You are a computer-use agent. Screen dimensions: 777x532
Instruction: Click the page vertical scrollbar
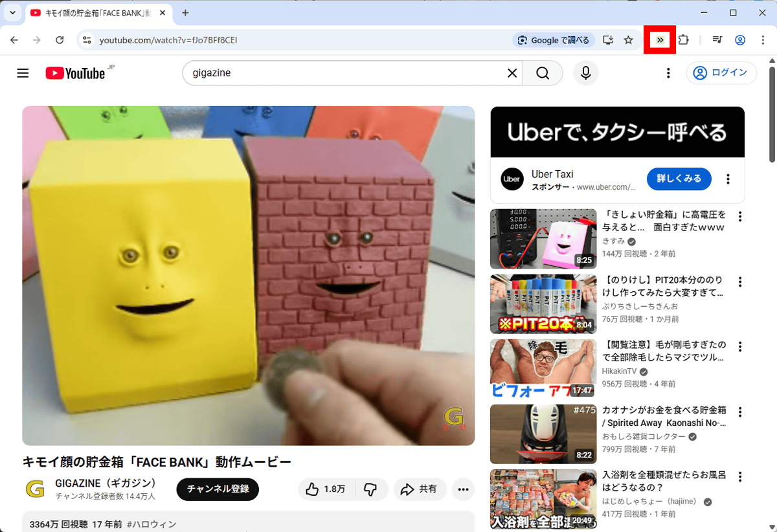click(x=772, y=115)
